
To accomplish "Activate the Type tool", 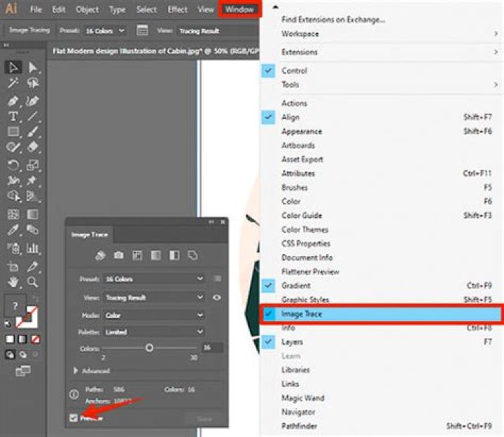I will (13, 116).
